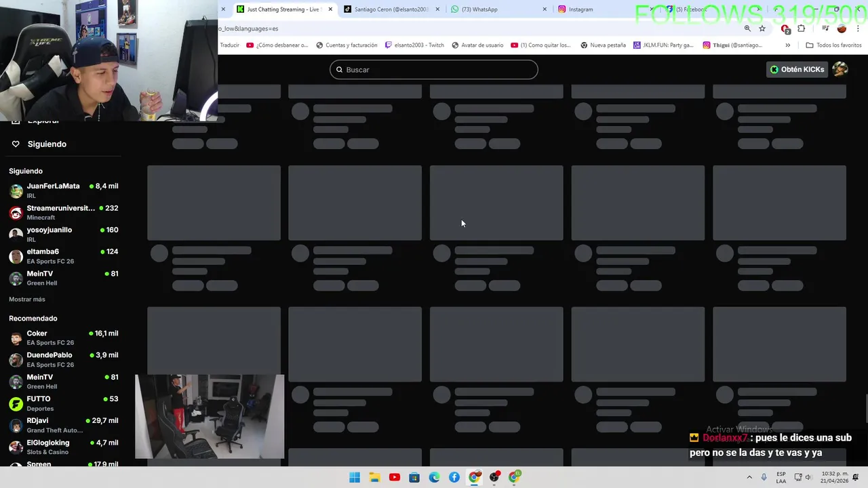
Task: Open Cuentas y facturación bookmark
Action: tap(347, 45)
